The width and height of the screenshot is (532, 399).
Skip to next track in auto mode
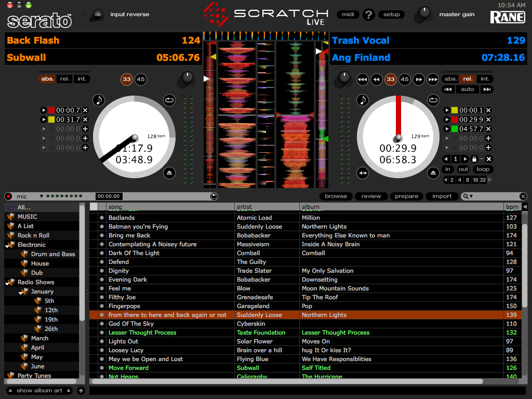(x=487, y=89)
